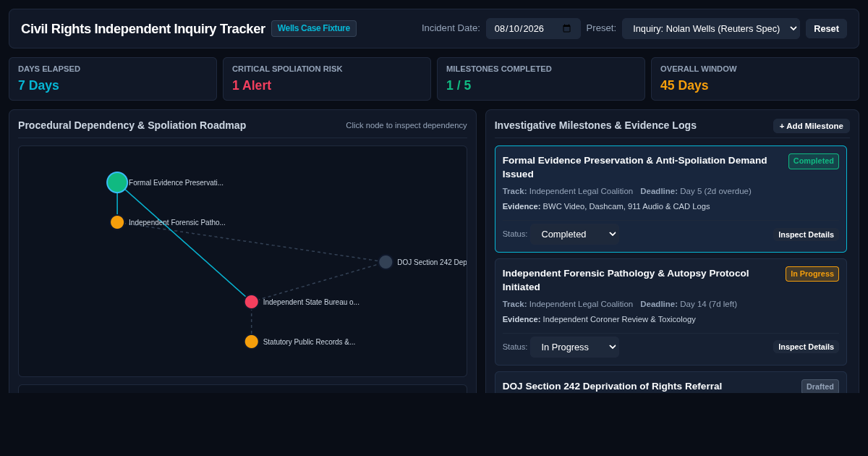Click the Completed status badge
This screenshot has width=868, height=456.
[x=814, y=161]
